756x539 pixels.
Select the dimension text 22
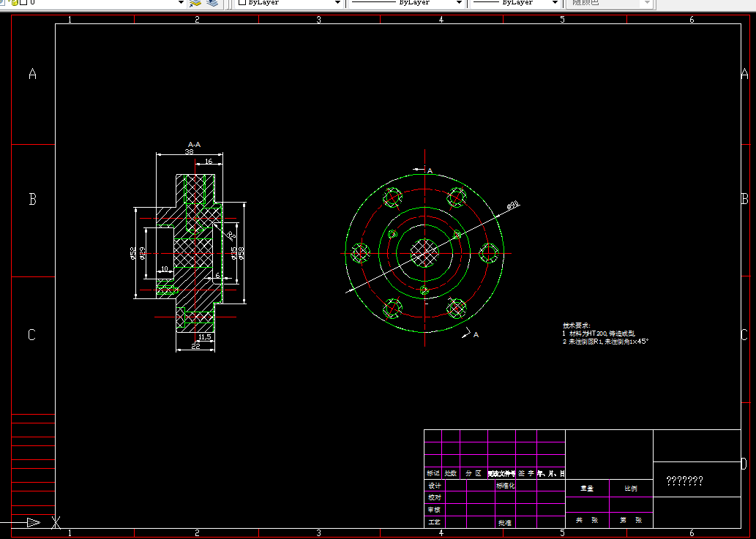pyautogui.click(x=195, y=346)
